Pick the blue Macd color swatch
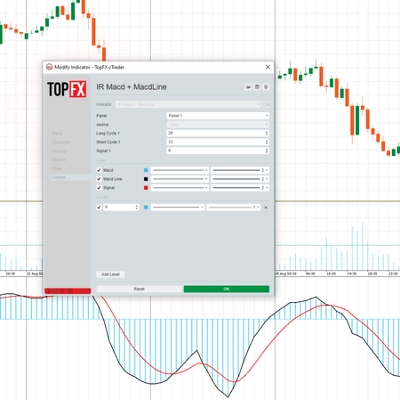Viewport: 400px width, 400px height. point(146,170)
